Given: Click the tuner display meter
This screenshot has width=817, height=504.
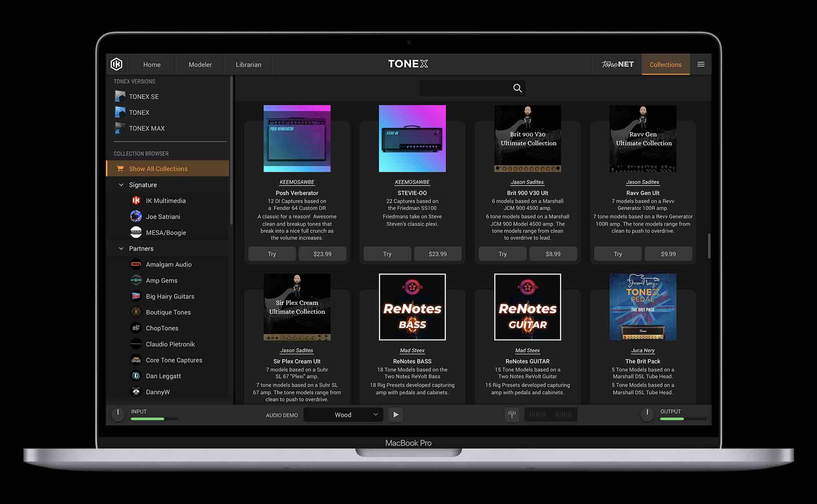Looking at the screenshot, I should coord(551,415).
